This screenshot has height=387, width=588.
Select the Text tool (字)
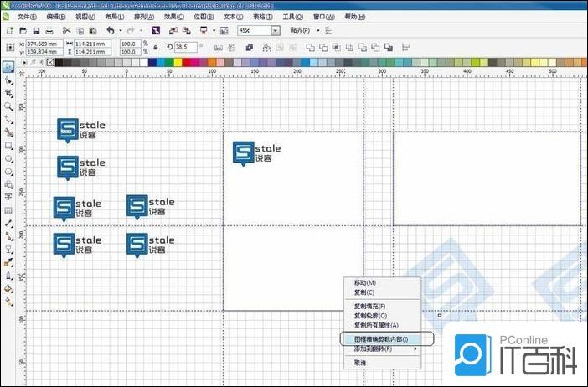tap(8, 197)
